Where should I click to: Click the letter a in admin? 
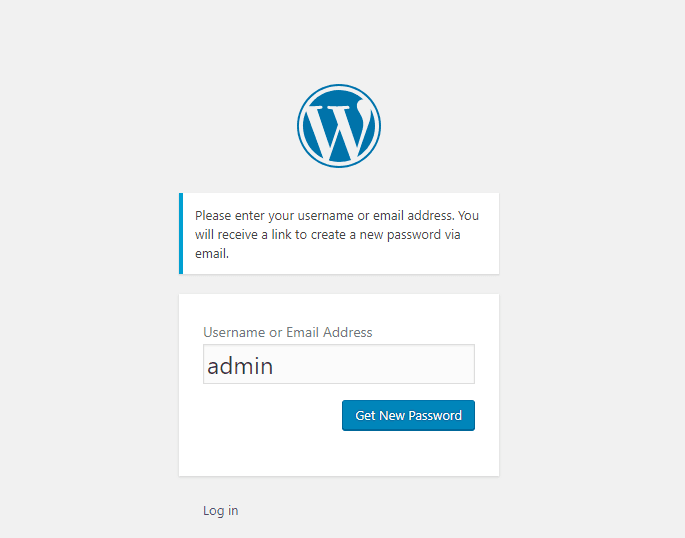coord(213,367)
